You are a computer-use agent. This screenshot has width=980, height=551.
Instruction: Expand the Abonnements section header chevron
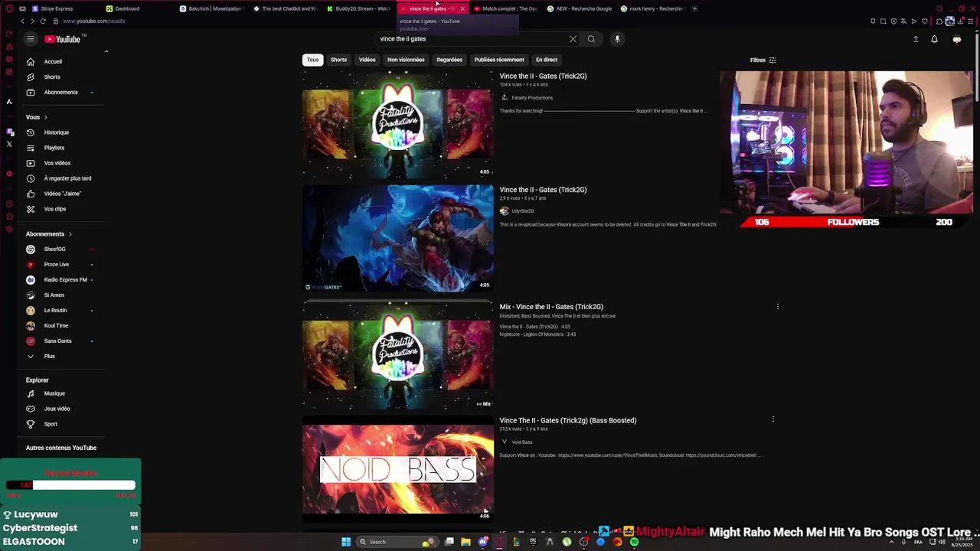(x=70, y=234)
